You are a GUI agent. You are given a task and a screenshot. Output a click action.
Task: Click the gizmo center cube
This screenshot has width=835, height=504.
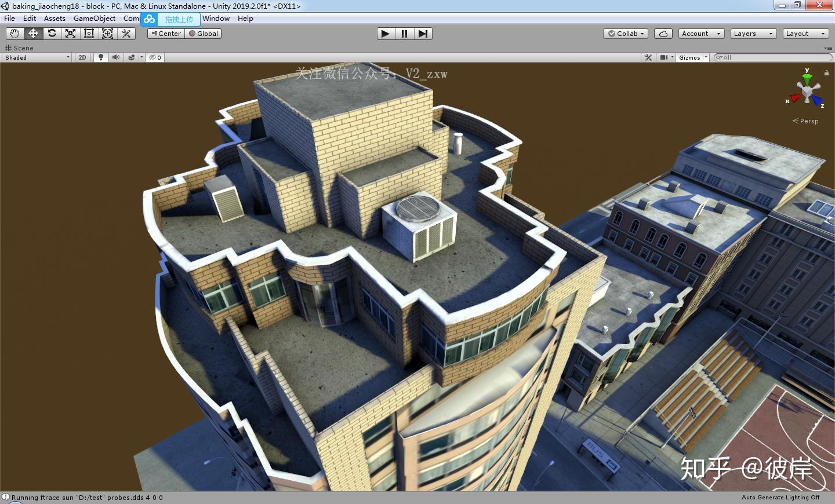(807, 90)
